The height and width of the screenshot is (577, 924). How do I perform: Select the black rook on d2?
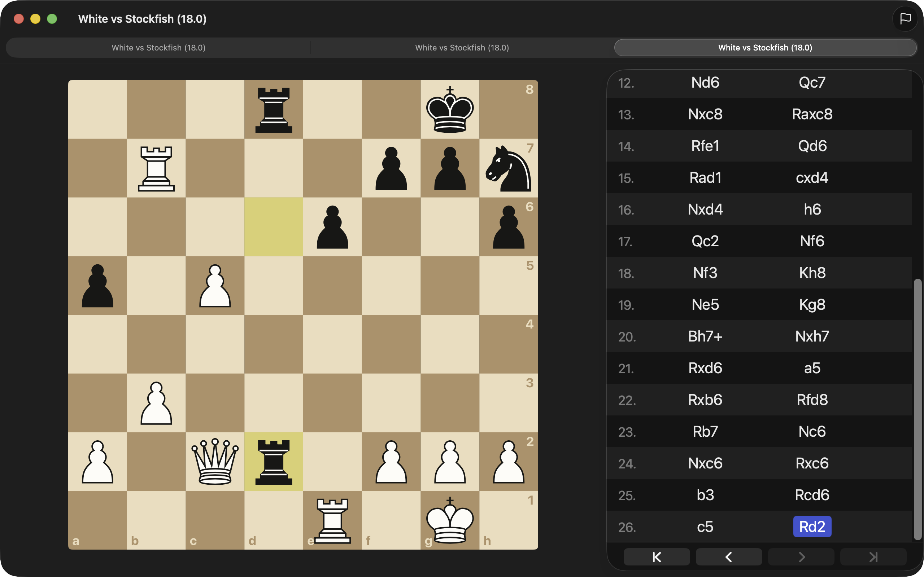[274, 461]
